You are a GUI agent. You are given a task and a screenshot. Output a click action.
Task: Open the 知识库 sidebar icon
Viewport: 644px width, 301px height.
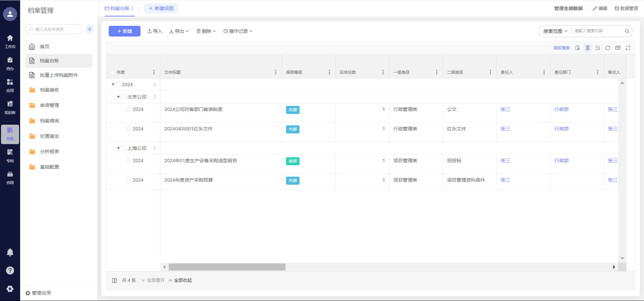(10, 107)
